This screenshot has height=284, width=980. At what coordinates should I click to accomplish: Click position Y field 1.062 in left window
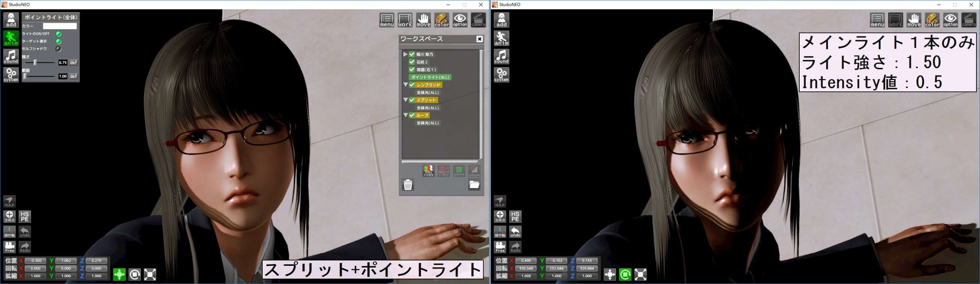point(66,260)
